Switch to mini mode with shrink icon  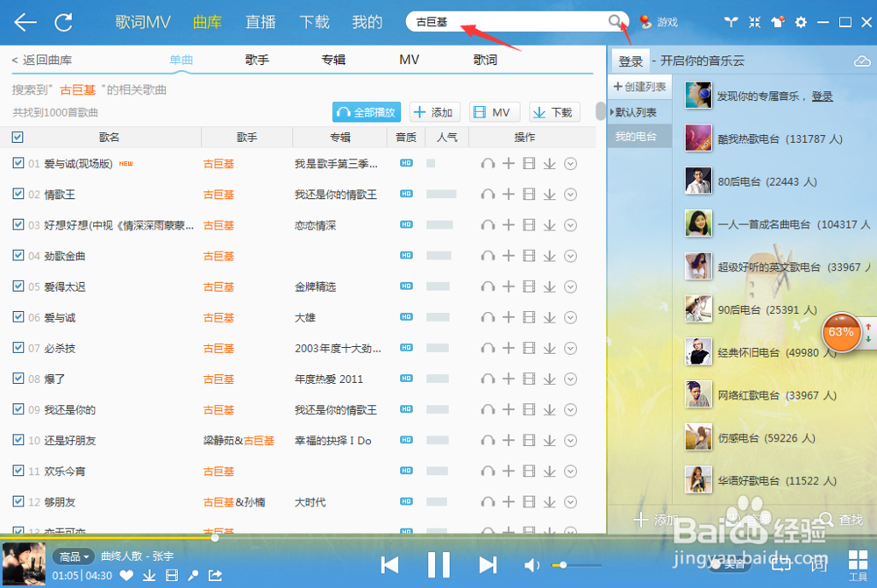(x=754, y=22)
